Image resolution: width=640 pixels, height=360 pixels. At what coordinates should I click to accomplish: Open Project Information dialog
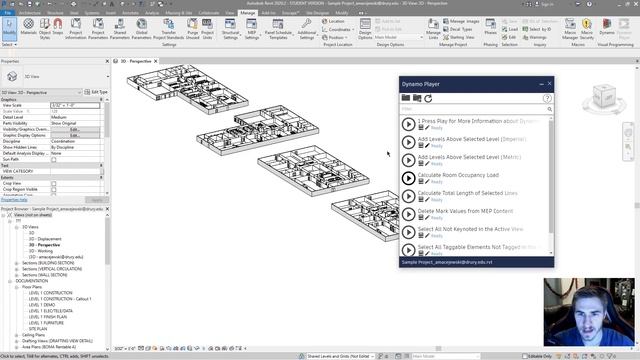pyautogui.click(x=76, y=29)
